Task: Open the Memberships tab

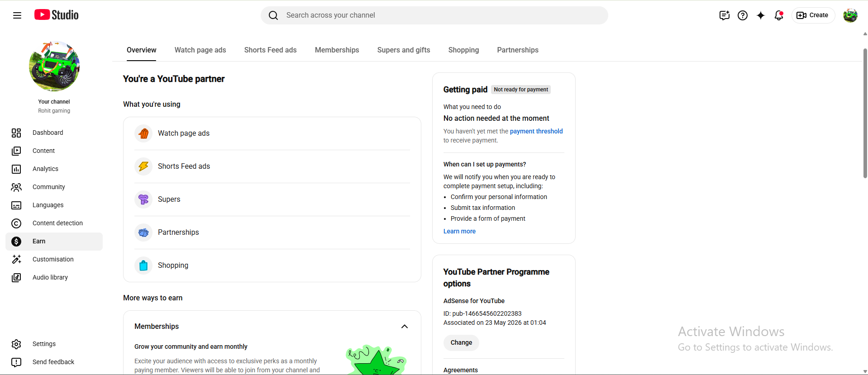Action: point(337,50)
